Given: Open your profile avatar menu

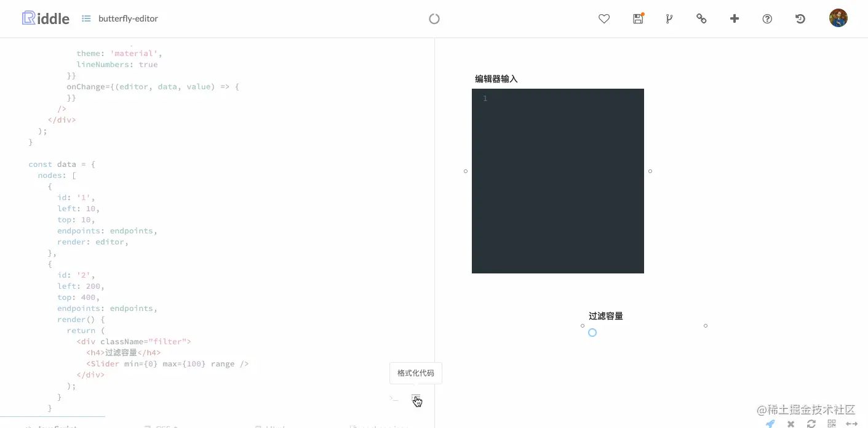Looking at the screenshot, I should 838,18.
